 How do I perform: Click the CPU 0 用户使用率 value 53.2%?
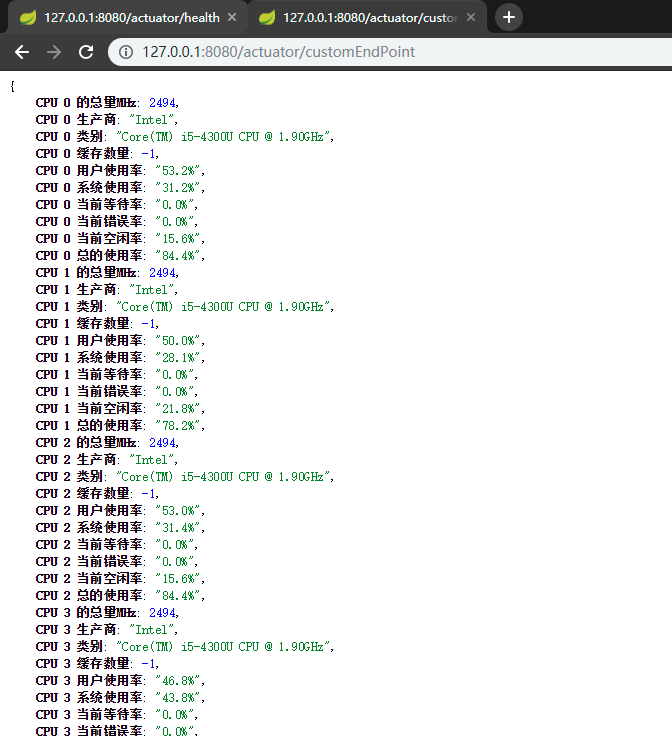click(x=176, y=170)
